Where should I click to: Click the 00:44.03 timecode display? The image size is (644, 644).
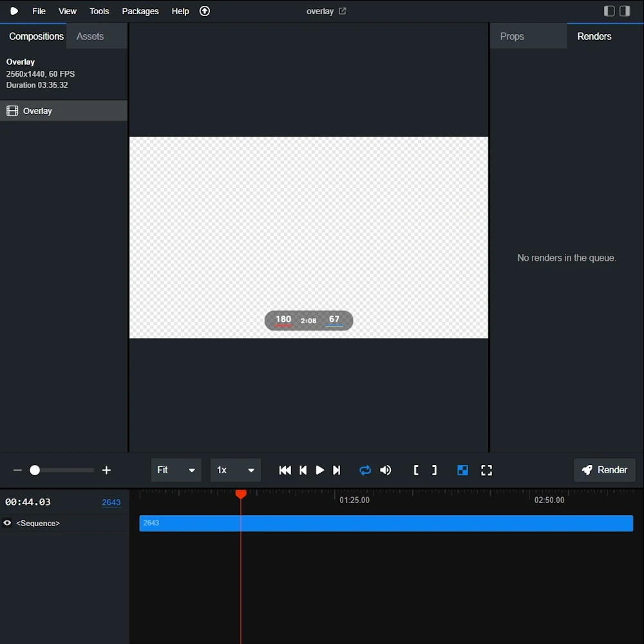(28, 502)
